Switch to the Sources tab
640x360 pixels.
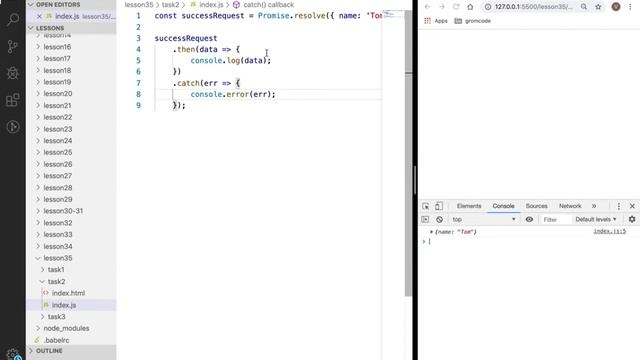pyautogui.click(x=536, y=206)
